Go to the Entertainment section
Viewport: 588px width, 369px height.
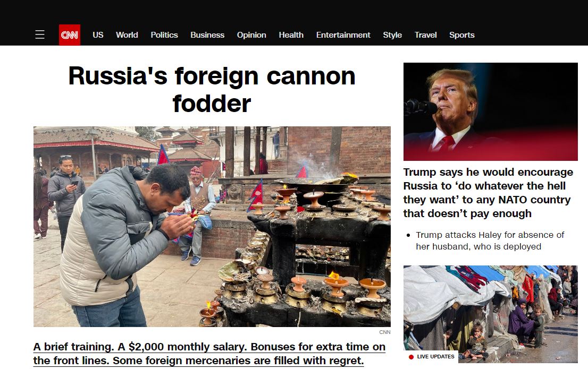343,35
